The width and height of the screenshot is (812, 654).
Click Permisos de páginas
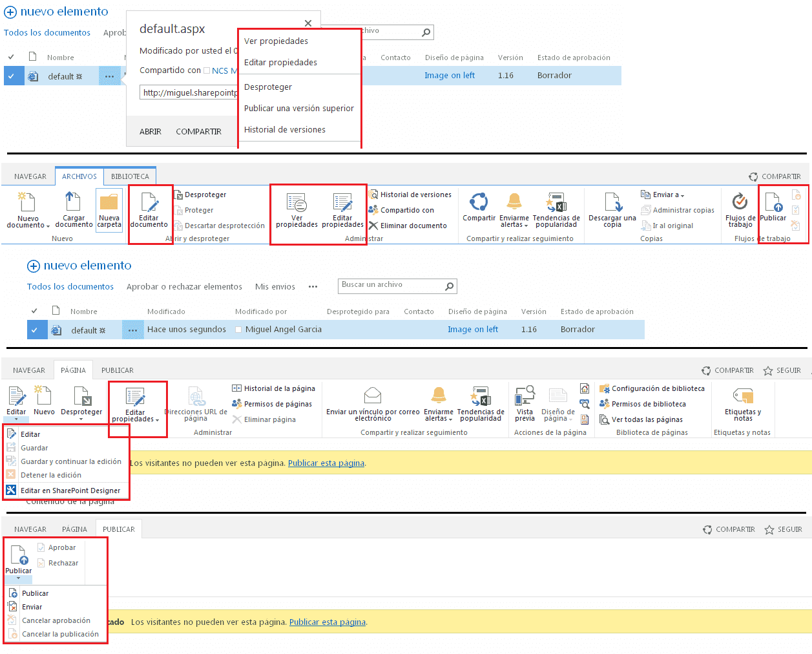pyautogui.click(x=272, y=404)
